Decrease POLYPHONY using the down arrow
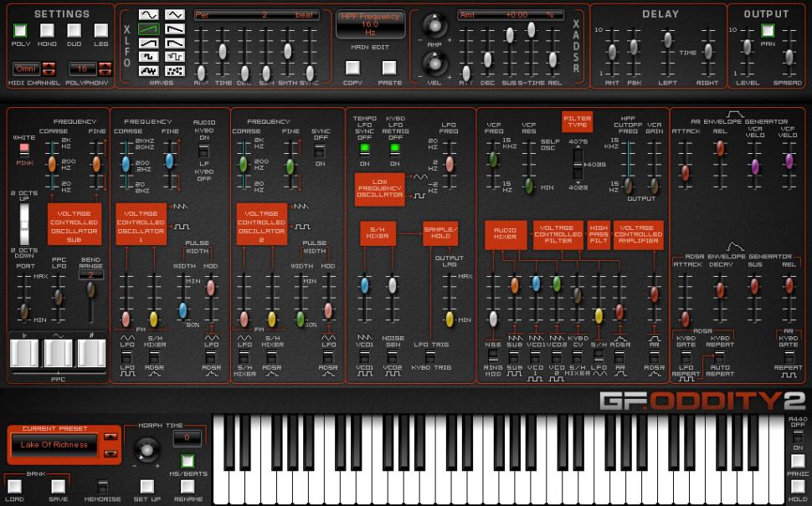The image size is (812, 506). pos(105,74)
